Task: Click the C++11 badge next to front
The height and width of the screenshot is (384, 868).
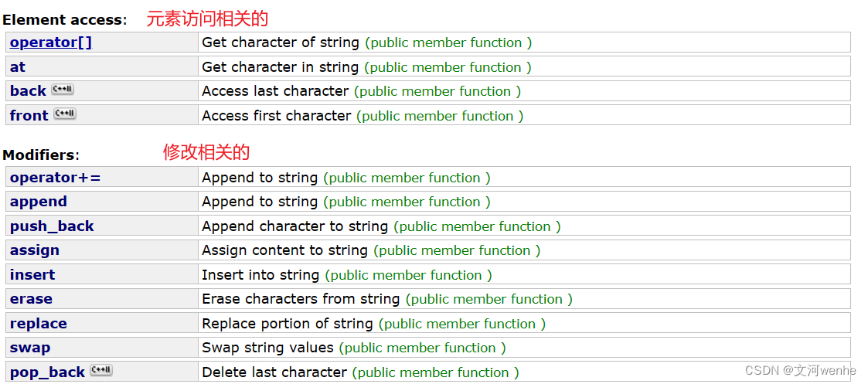Action: pyautogui.click(x=65, y=114)
